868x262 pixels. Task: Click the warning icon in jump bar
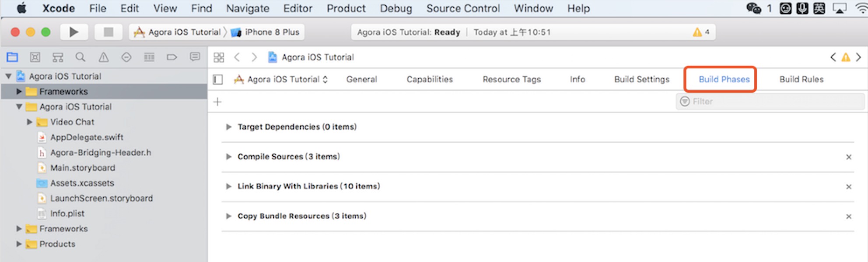[x=846, y=57]
